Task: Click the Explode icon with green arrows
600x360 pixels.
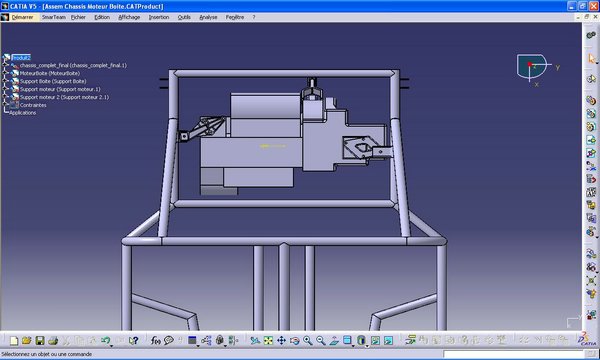Action: tap(591, 280)
